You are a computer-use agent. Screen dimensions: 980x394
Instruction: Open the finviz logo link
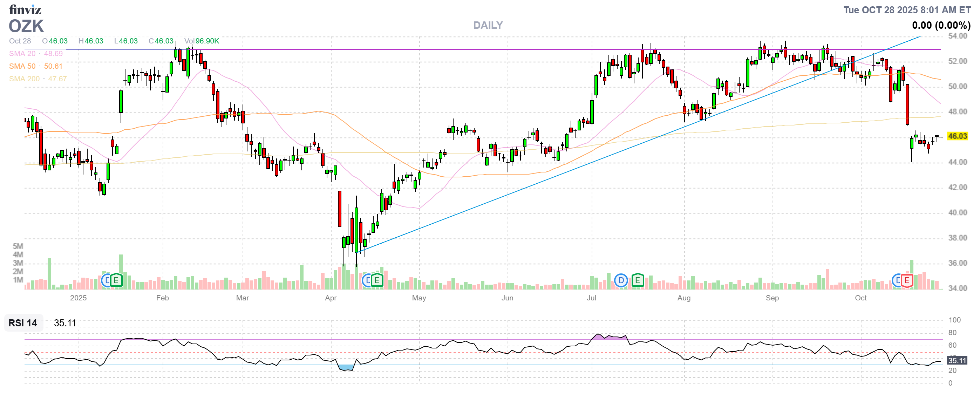click(x=25, y=9)
